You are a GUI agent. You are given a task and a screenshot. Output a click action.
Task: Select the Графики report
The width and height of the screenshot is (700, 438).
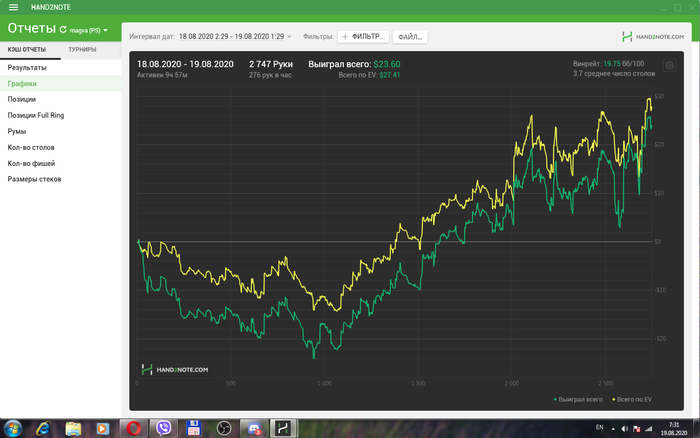point(61,83)
